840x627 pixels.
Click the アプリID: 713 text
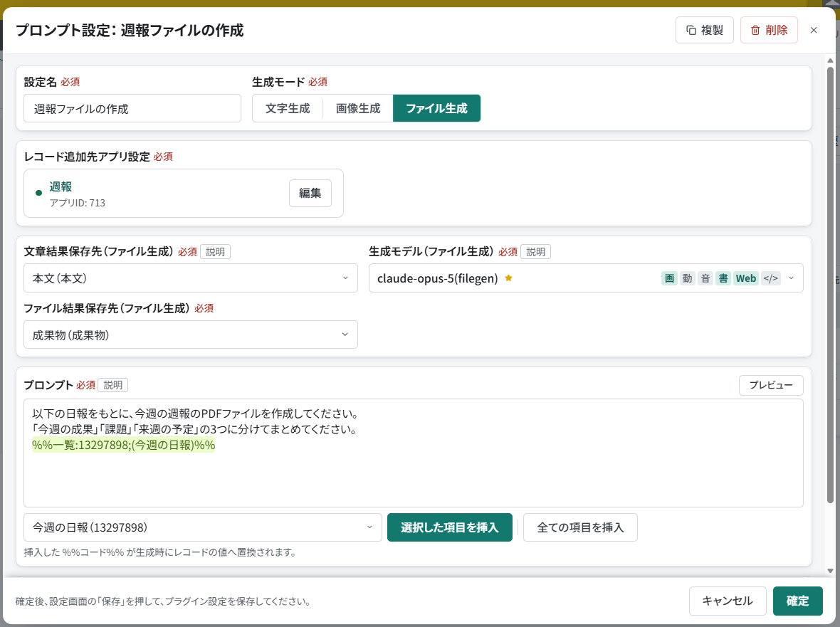[x=77, y=203]
